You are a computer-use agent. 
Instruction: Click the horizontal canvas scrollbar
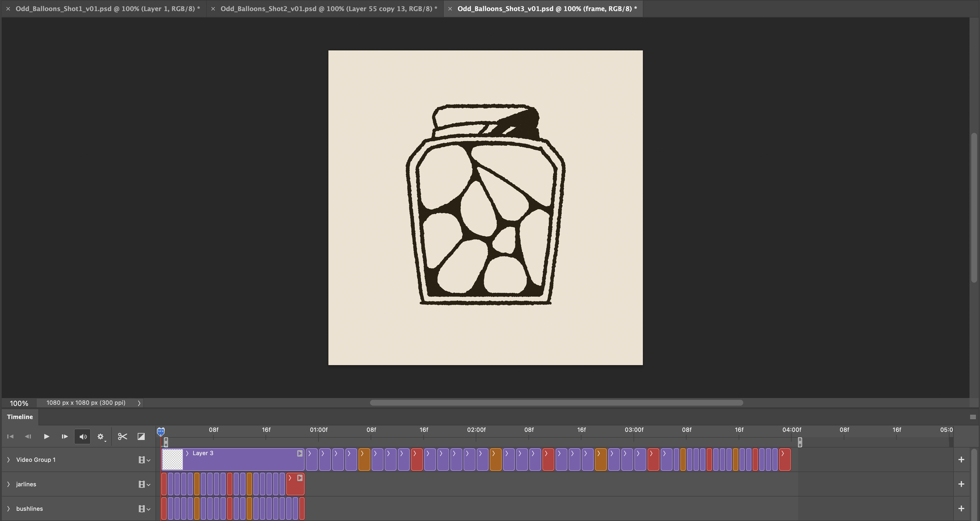pyautogui.click(x=556, y=403)
